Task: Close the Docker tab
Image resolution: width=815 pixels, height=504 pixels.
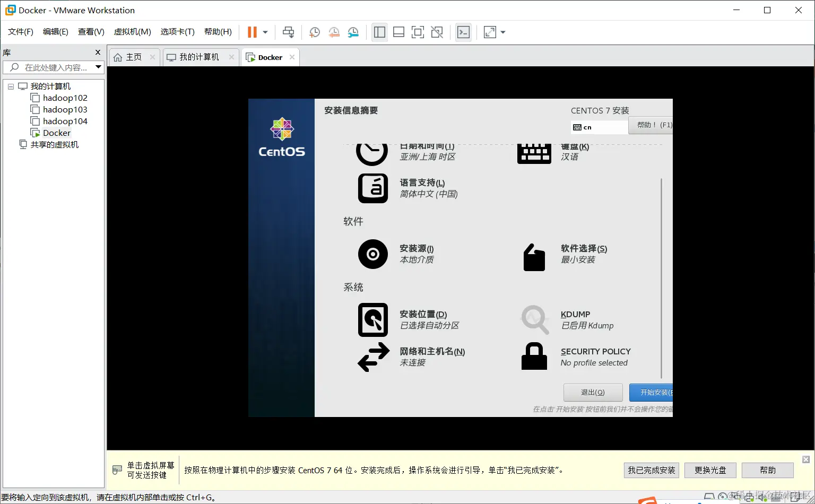Action: [292, 57]
